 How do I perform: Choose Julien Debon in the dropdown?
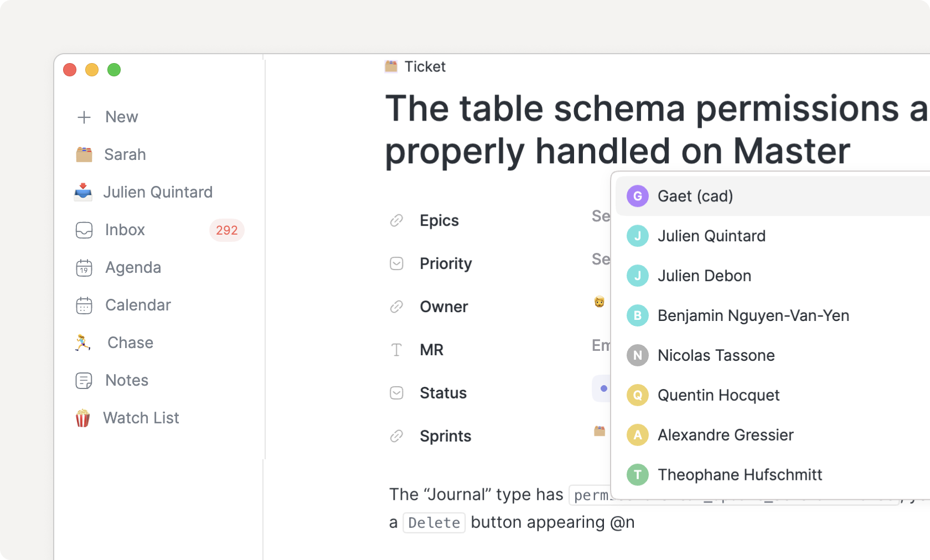point(704,276)
